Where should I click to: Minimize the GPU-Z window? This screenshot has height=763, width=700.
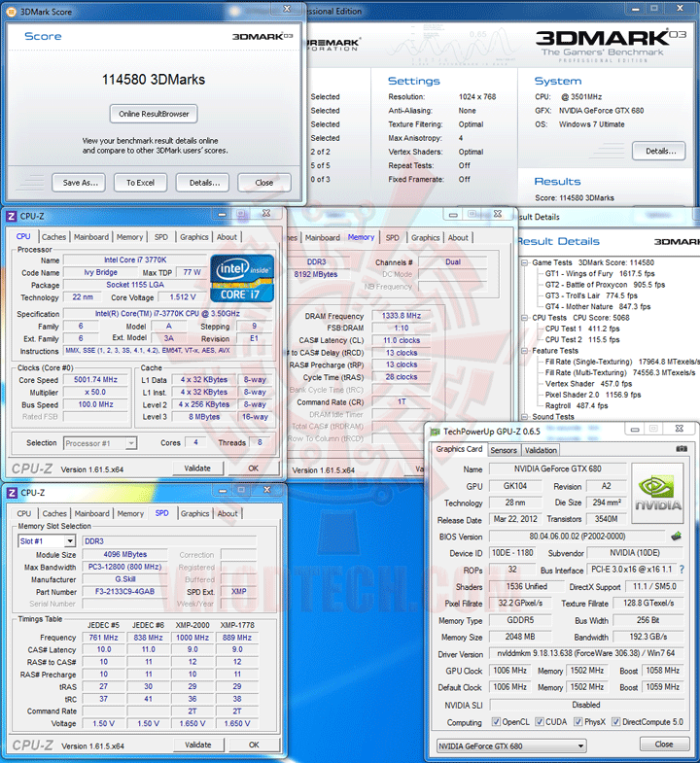[634, 429]
